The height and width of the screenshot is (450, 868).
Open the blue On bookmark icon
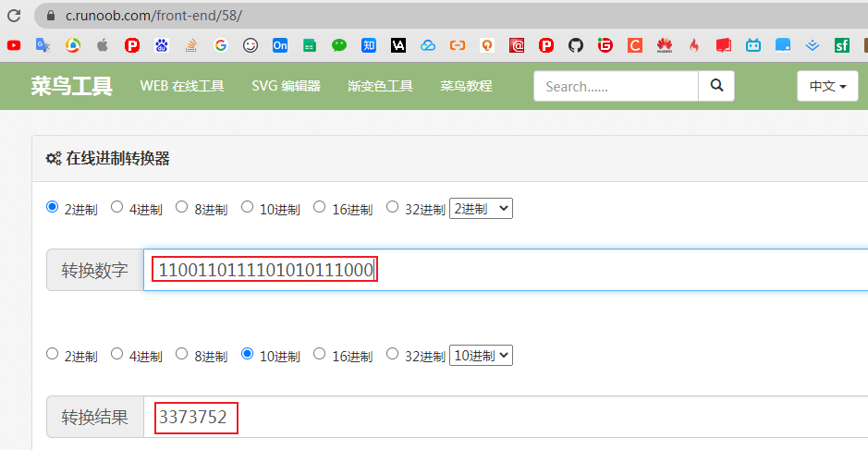tap(280, 45)
